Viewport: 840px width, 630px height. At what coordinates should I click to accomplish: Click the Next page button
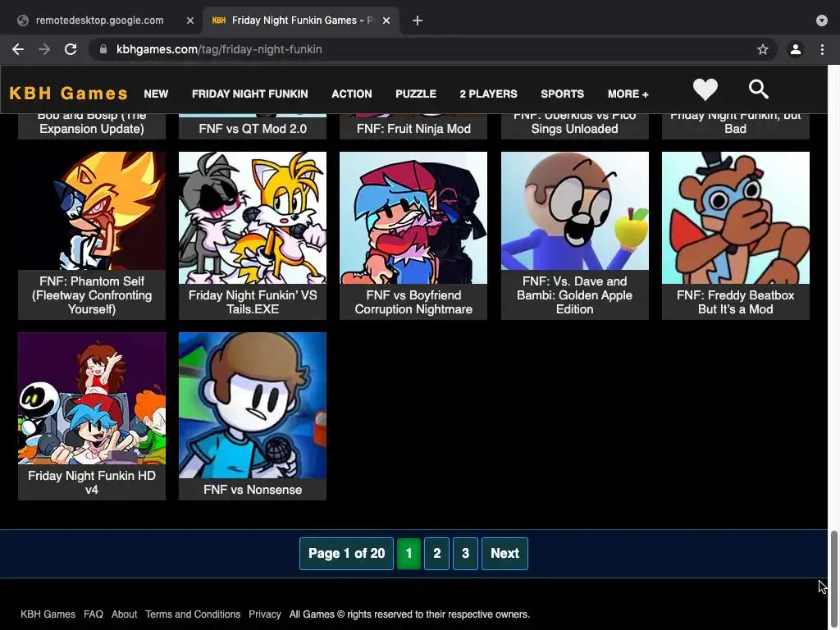pos(504,554)
